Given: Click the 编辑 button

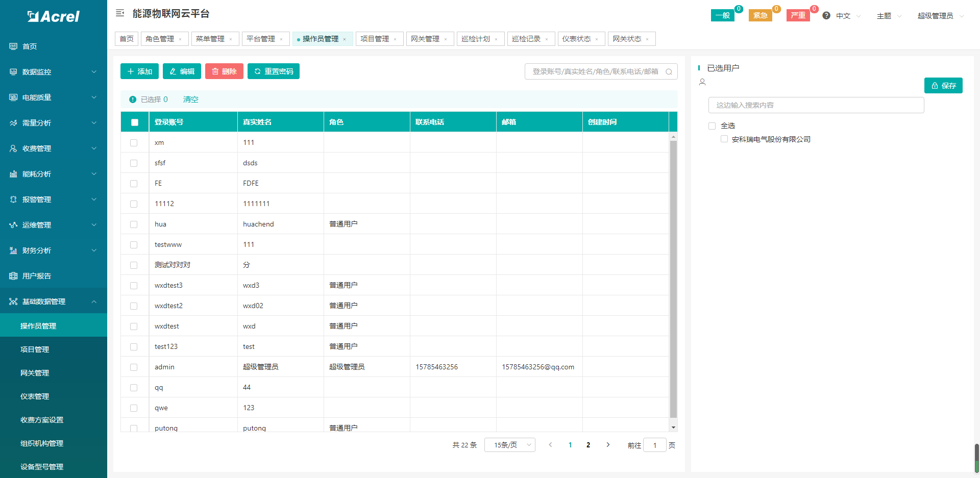Looking at the screenshot, I should [182, 71].
